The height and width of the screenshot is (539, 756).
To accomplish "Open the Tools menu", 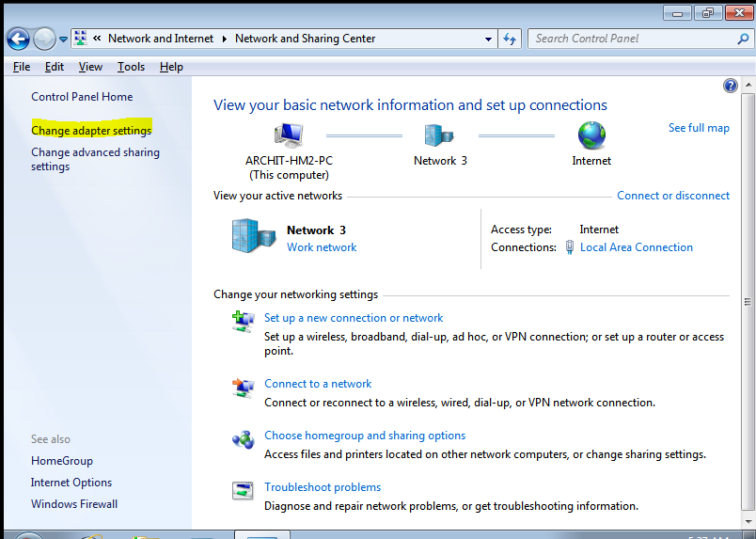I will click(131, 67).
